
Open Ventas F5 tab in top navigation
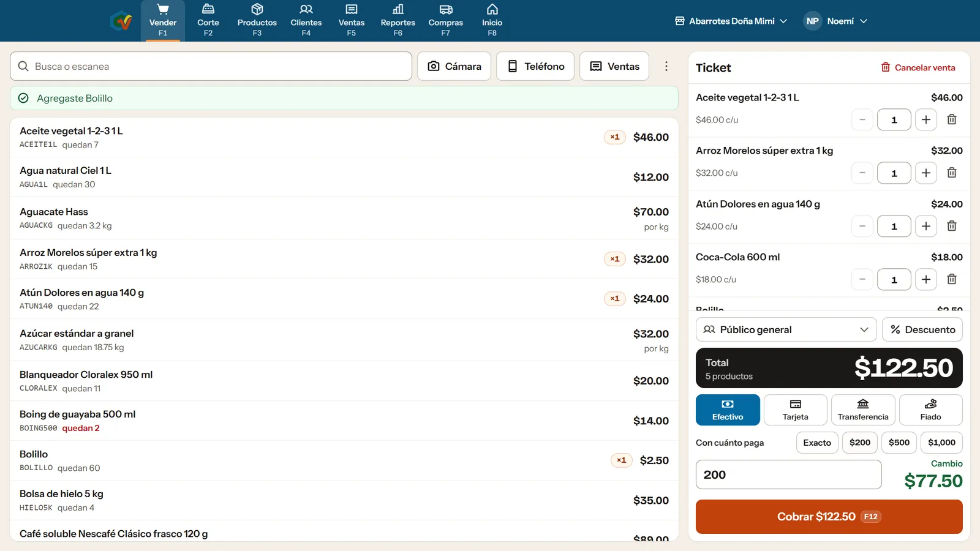coord(352,21)
